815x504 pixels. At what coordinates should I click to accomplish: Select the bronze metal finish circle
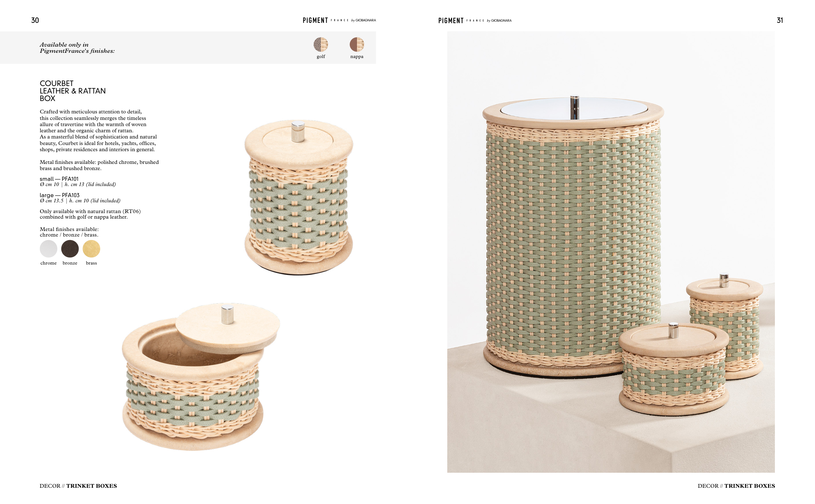click(x=70, y=249)
